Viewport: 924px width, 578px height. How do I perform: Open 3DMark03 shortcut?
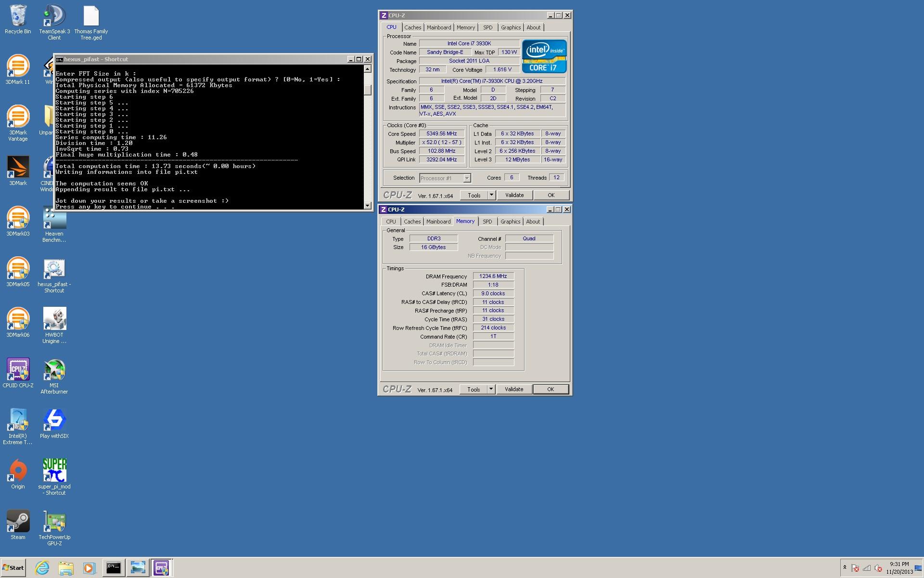tap(18, 222)
